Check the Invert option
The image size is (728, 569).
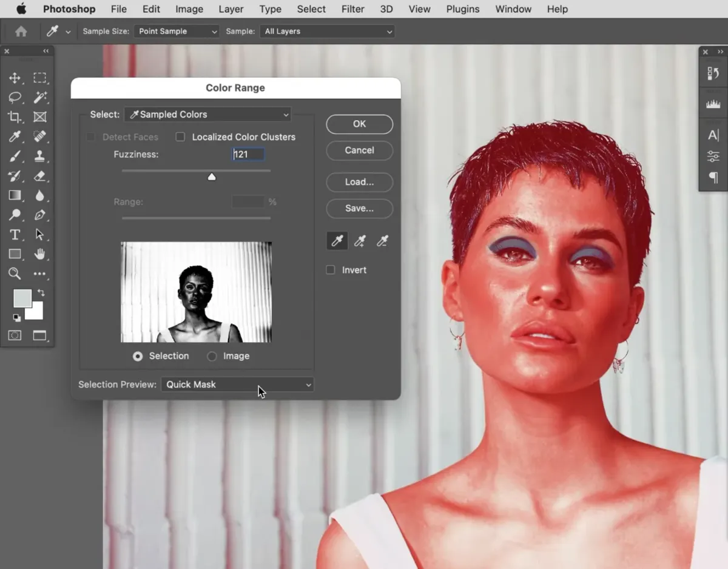tap(331, 270)
